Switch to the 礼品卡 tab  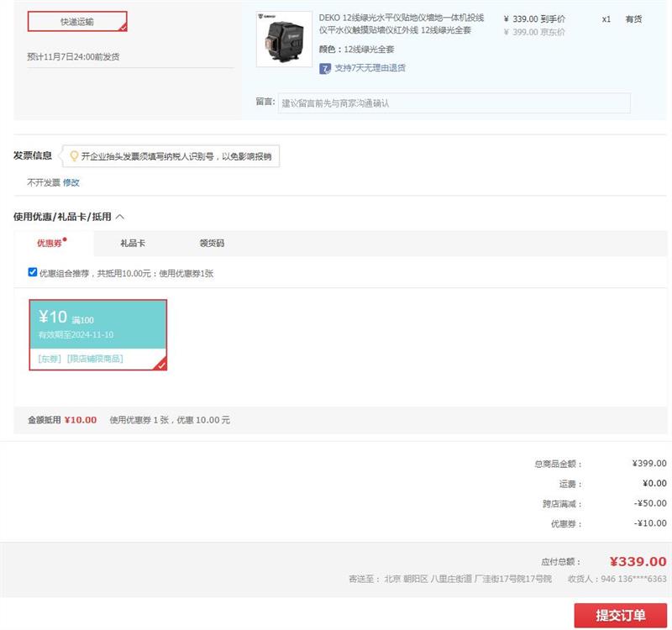[x=133, y=244]
